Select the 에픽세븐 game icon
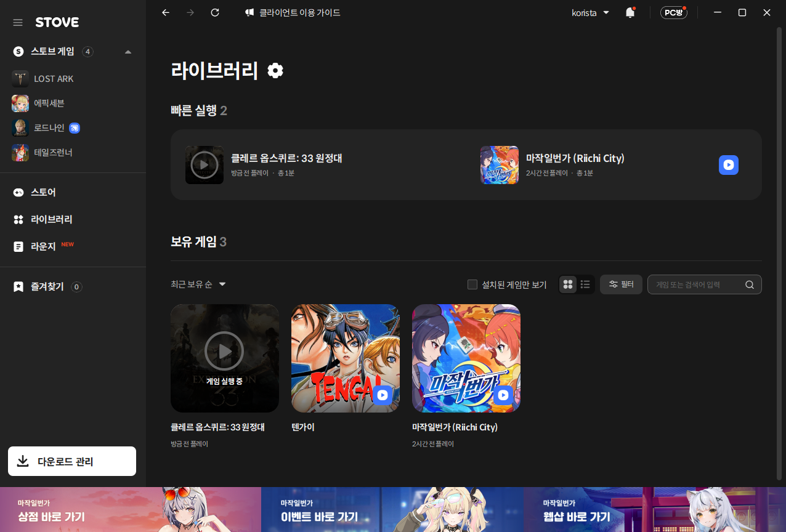The height and width of the screenshot is (532, 786). click(20, 103)
